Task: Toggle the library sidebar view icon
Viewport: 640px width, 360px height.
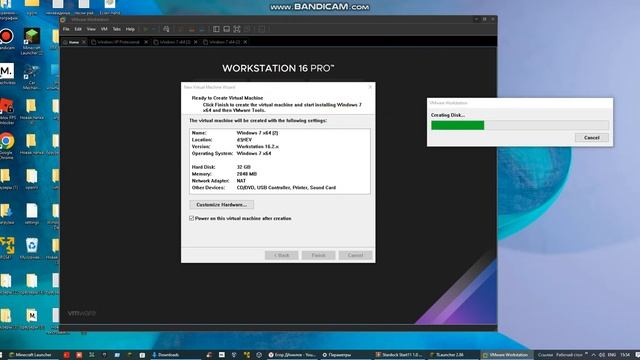Action: coord(216,29)
